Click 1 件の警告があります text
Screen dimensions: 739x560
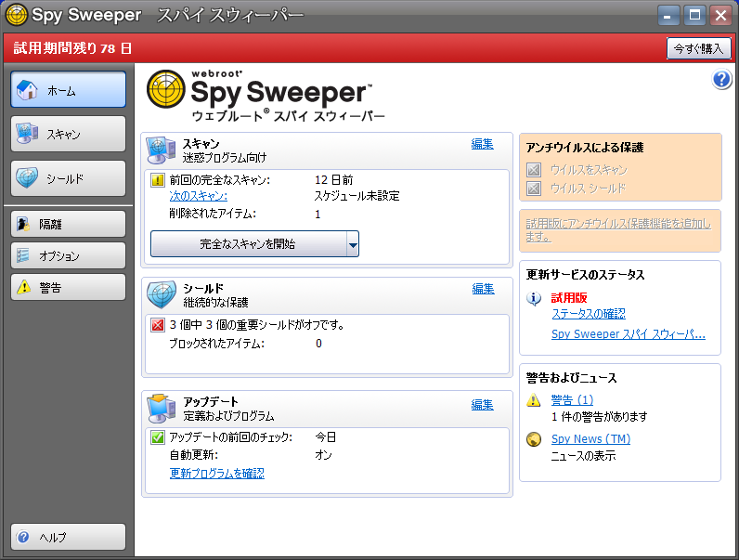tap(600, 417)
